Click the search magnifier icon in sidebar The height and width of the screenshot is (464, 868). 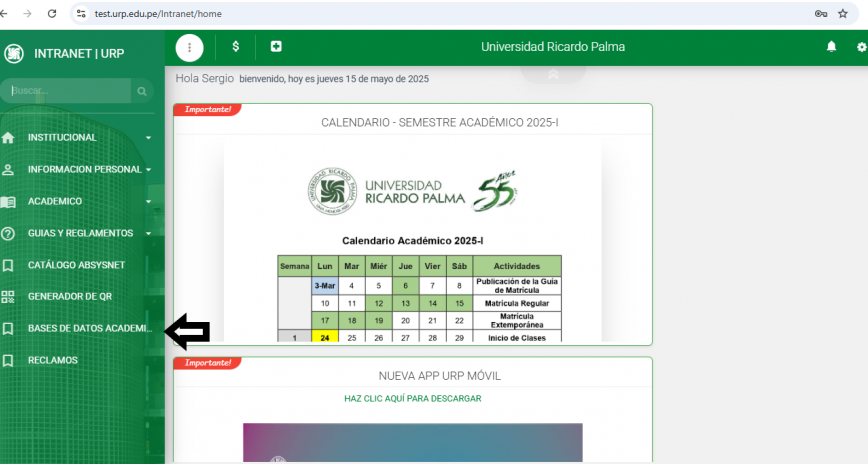point(142,91)
